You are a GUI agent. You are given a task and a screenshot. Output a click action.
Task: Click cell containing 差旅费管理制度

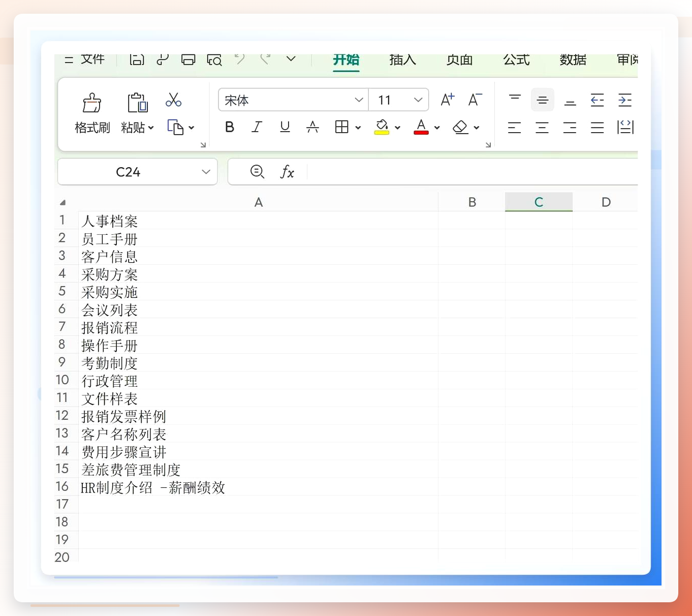258,469
